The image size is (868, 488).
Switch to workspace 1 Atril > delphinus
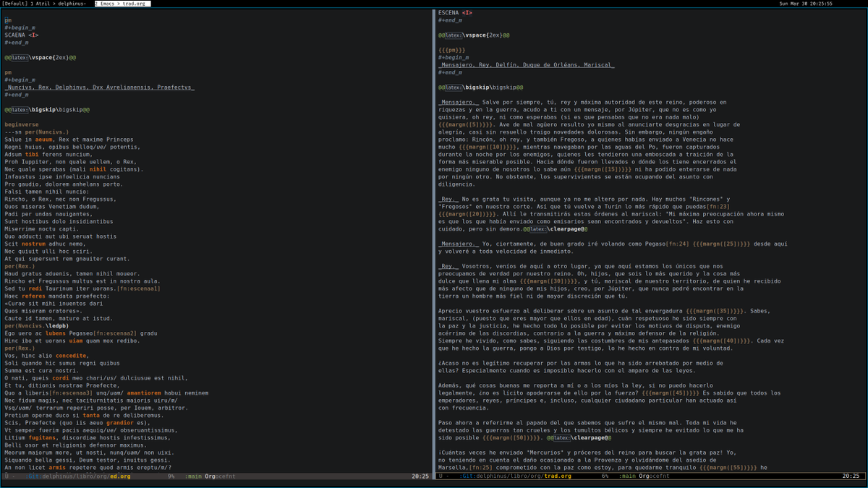pos(58,4)
